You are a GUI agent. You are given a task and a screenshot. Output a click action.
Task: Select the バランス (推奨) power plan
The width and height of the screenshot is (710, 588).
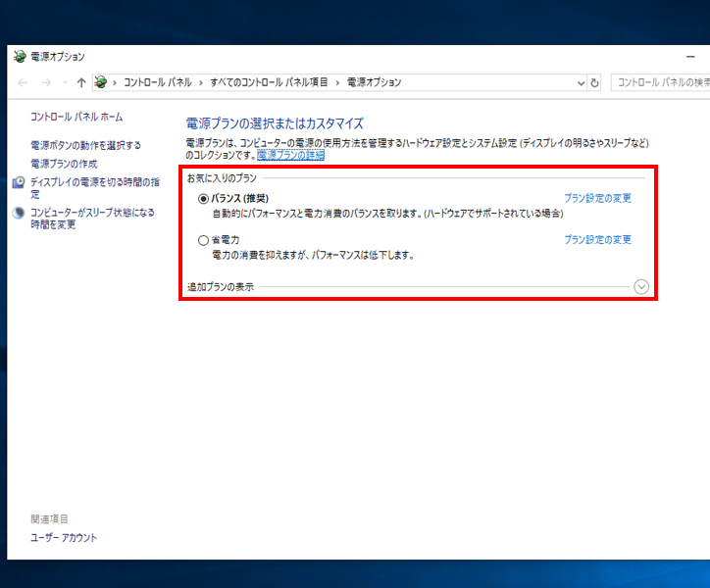(204, 198)
